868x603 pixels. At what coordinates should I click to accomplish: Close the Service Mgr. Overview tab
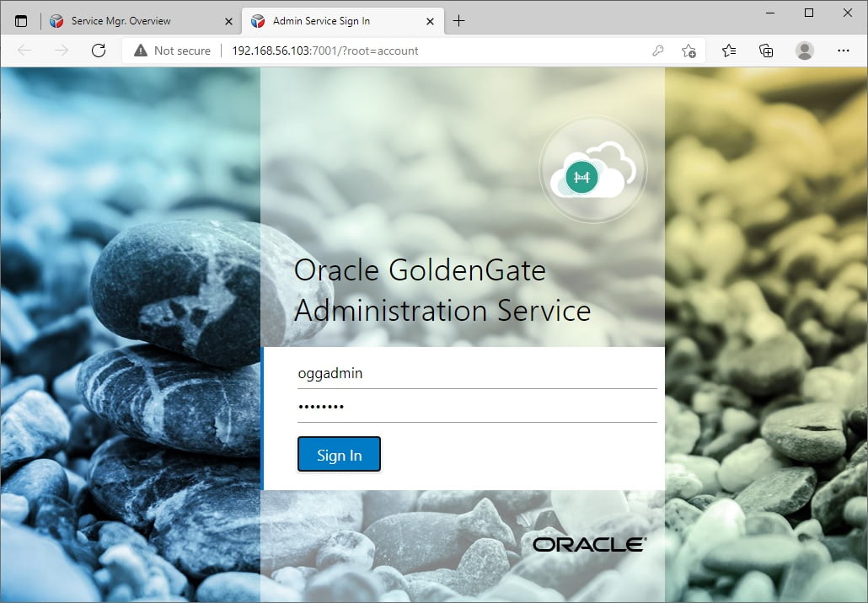(228, 22)
